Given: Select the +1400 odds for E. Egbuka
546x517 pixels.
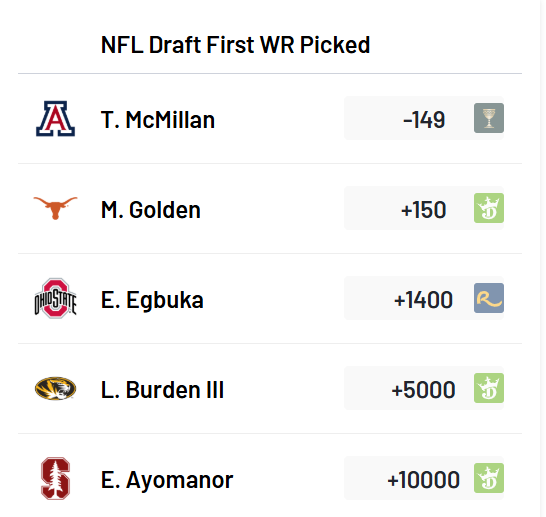Looking at the screenshot, I should pyautogui.click(x=424, y=298).
